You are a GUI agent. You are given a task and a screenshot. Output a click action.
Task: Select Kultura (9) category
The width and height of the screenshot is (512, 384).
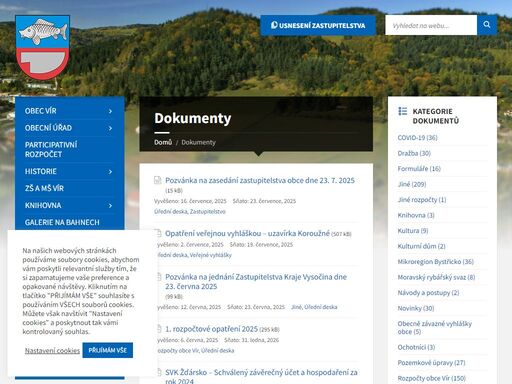413,231
